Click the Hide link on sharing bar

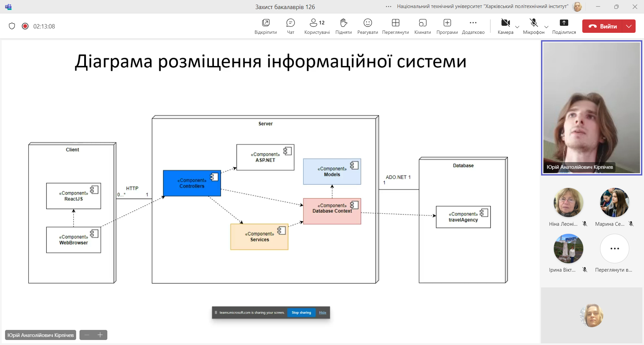pos(323,313)
